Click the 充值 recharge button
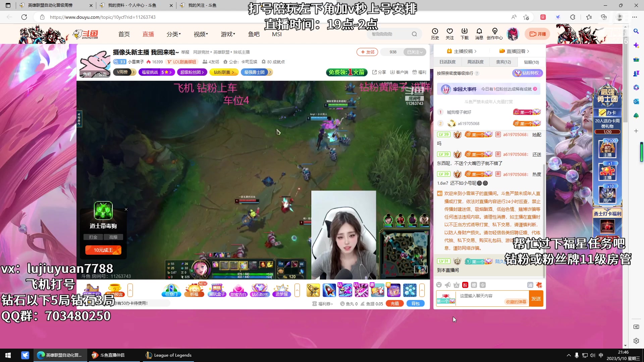 click(395, 304)
